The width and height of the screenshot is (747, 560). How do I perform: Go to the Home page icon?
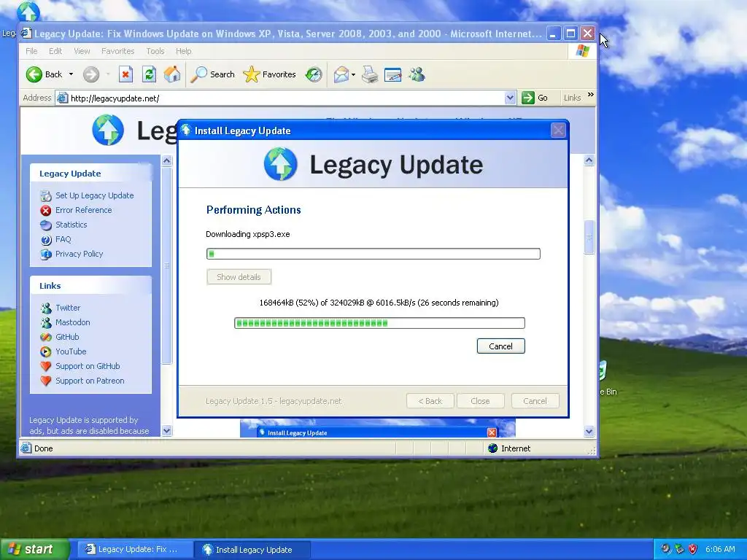(x=172, y=74)
